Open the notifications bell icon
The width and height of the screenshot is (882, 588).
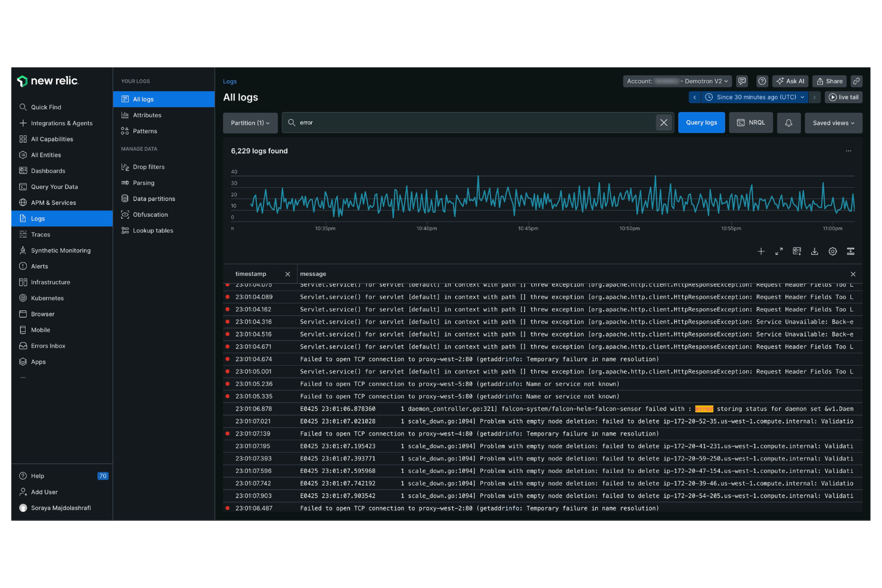[788, 123]
